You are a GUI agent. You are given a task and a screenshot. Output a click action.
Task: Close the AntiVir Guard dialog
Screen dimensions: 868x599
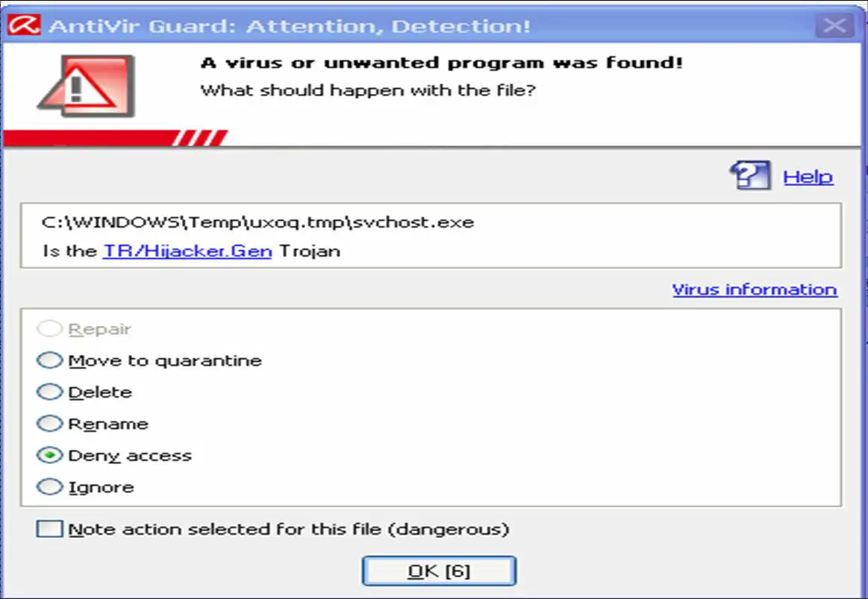pyautogui.click(x=834, y=25)
